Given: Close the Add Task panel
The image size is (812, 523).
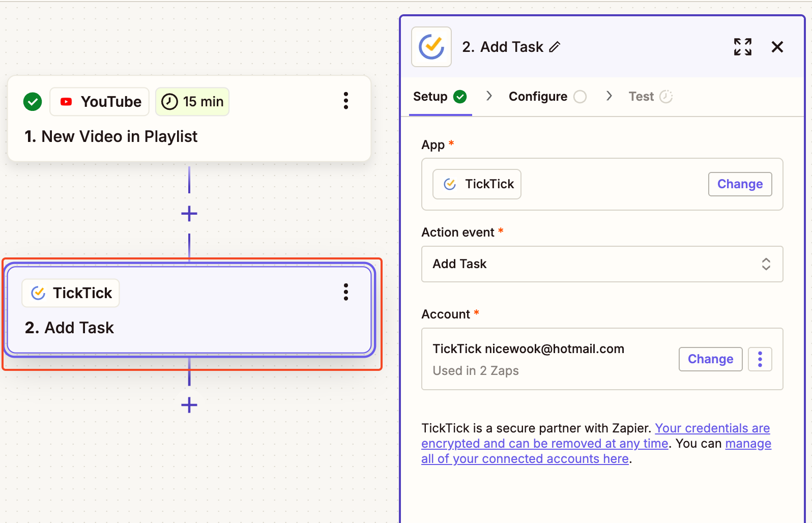Looking at the screenshot, I should click(x=777, y=47).
